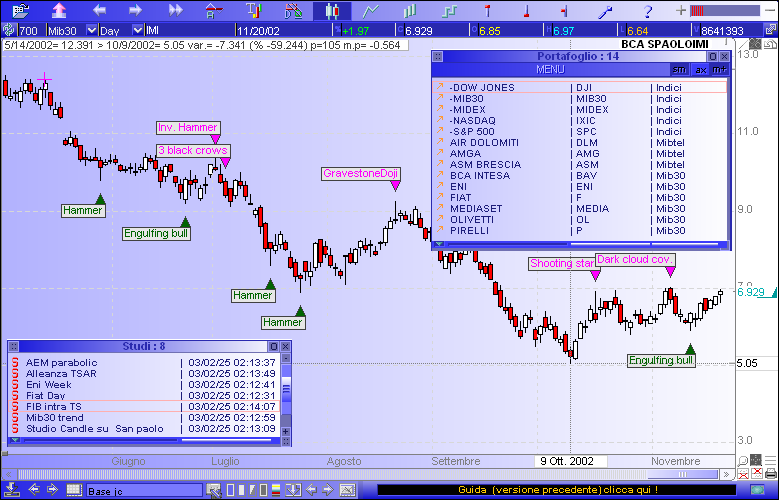Click the red upward marker icon
This screenshot has width=779, height=500.
coord(487,10)
